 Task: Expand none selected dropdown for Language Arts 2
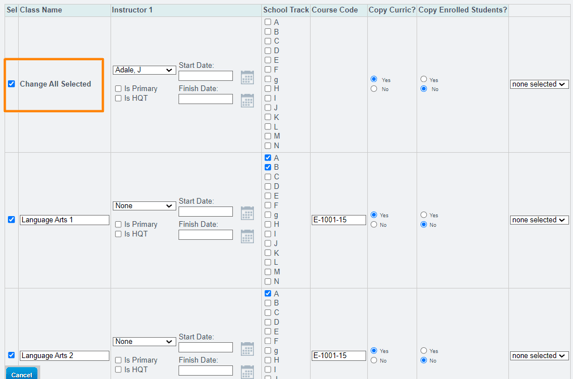tap(539, 355)
